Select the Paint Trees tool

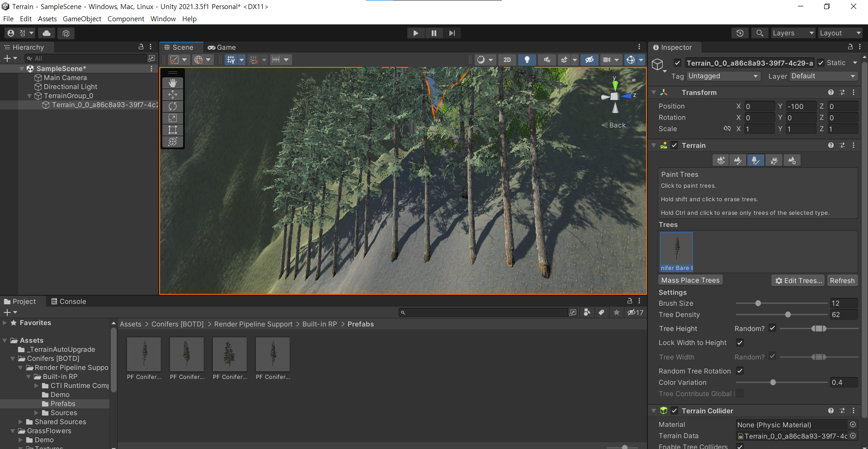755,160
